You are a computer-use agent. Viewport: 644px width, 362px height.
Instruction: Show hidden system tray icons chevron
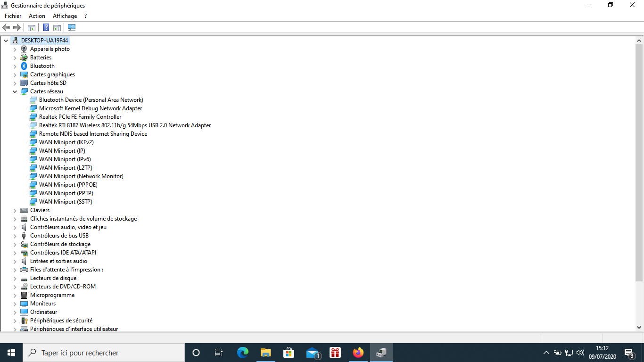[546, 353]
